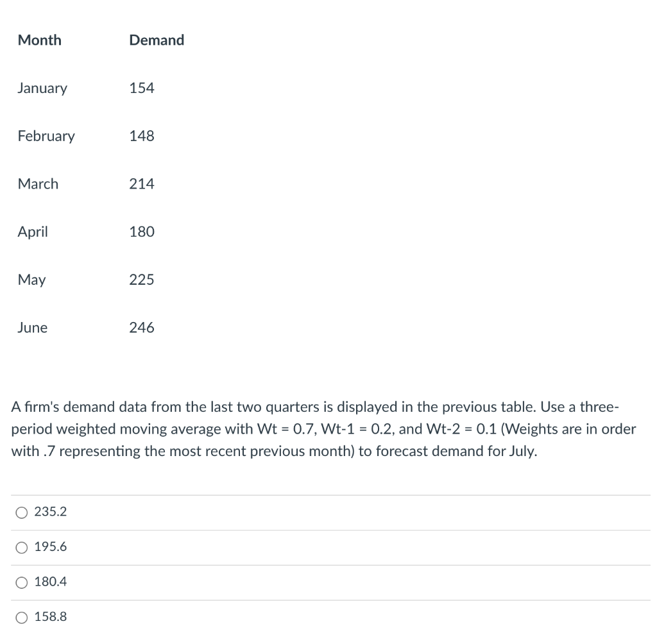This screenshot has height=644, width=657.
Task: Click the Month column header
Action: 40,40
